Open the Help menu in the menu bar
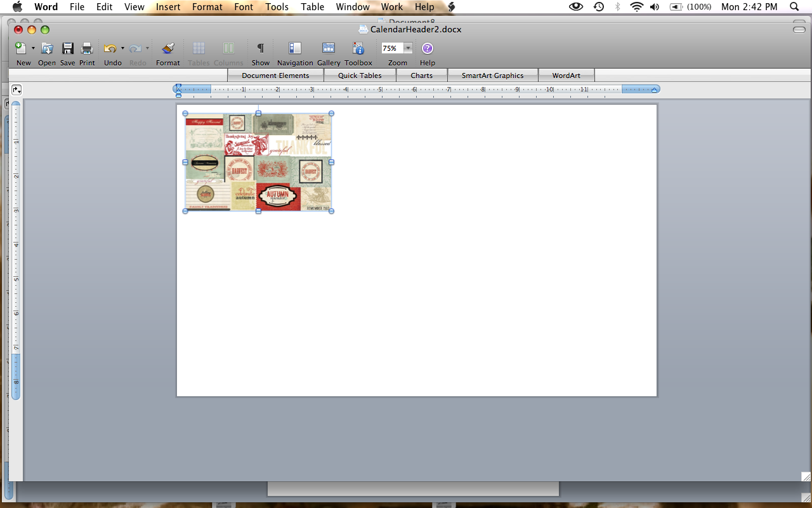The height and width of the screenshot is (508, 812). pos(424,7)
